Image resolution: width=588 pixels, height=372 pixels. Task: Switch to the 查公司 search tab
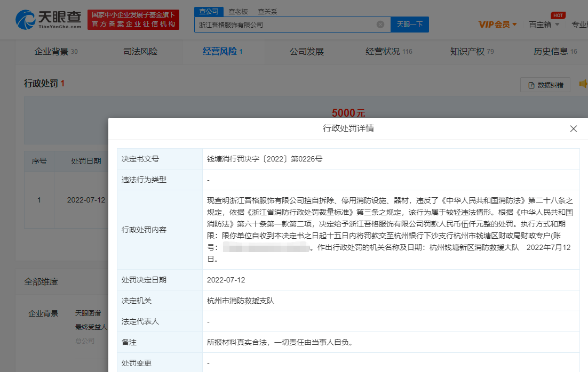209,12
